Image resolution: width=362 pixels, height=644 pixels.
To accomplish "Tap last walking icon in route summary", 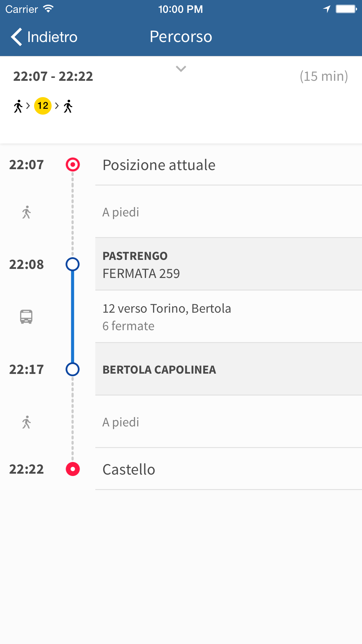I will click(x=68, y=106).
